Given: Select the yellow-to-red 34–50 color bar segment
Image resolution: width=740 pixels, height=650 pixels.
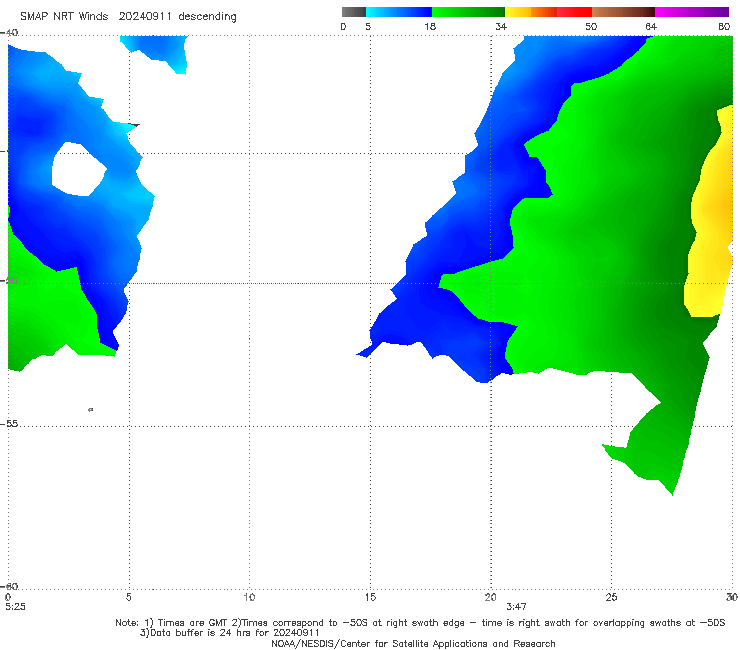Looking at the screenshot, I should [548, 12].
